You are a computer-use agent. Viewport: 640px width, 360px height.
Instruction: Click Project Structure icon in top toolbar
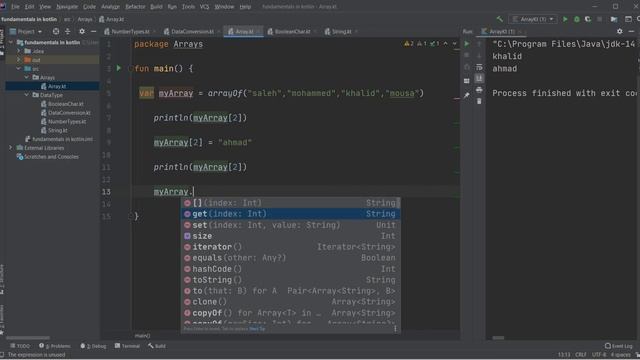(x=614, y=19)
